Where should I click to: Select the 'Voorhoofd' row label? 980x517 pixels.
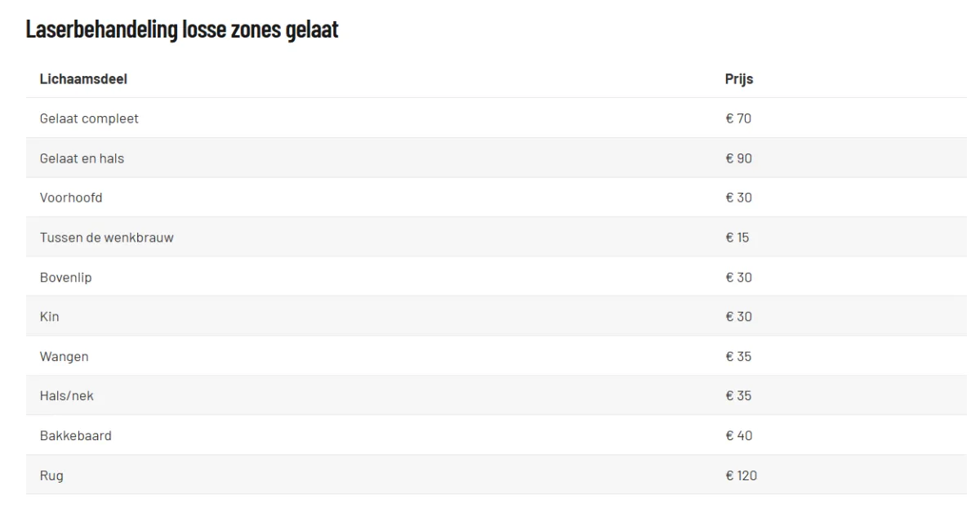[x=71, y=198]
